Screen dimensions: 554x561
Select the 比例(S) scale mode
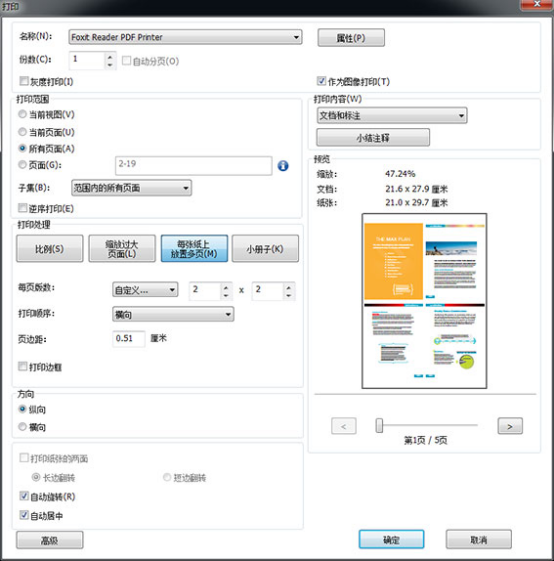tap(49, 249)
